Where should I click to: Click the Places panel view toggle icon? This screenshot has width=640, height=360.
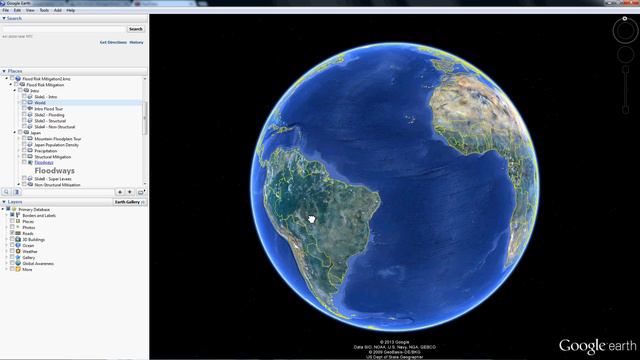tap(17, 192)
